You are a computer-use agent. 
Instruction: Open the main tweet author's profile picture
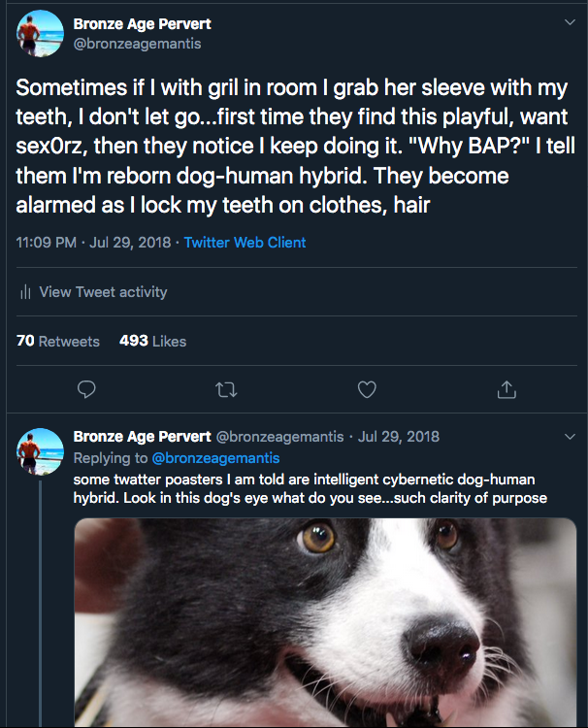41,34
